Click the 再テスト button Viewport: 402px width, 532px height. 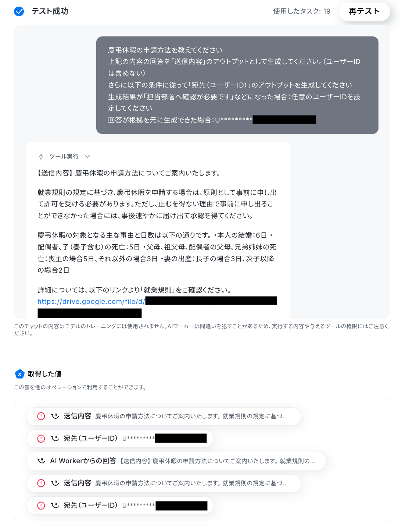[364, 11]
